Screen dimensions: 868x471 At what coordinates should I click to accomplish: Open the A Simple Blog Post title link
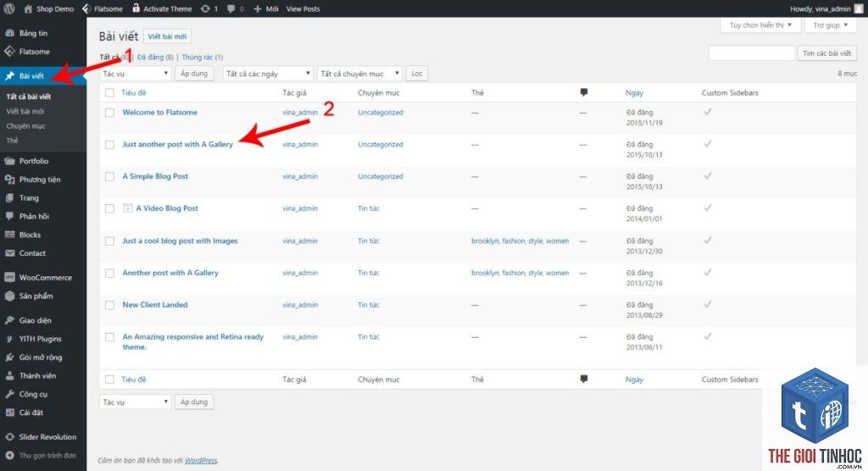155,176
